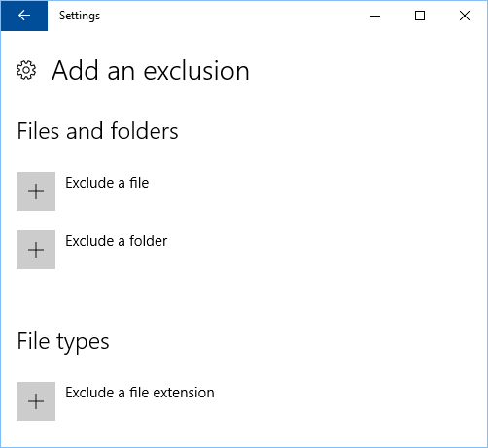This screenshot has height=448, width=488.
Task: Click the plus icon for Exclude a file
Action: (x=36, y=191)
